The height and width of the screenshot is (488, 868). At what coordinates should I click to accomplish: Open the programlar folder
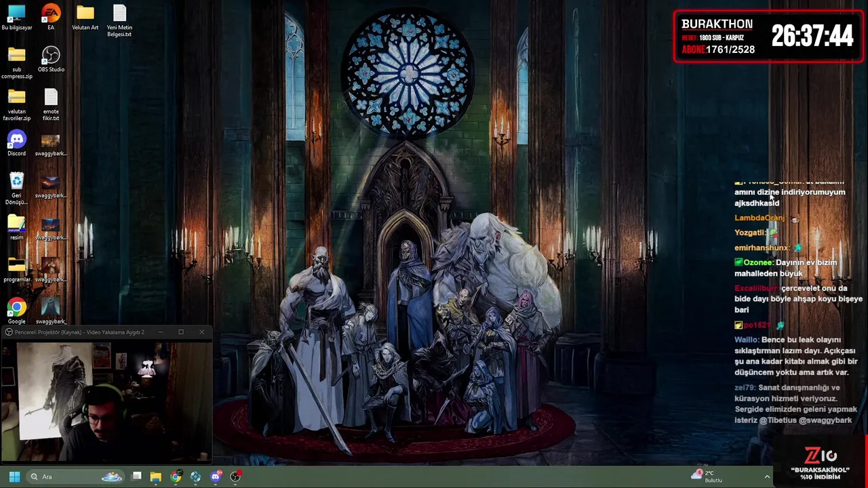pyautogui.click(x=16, y=270)
